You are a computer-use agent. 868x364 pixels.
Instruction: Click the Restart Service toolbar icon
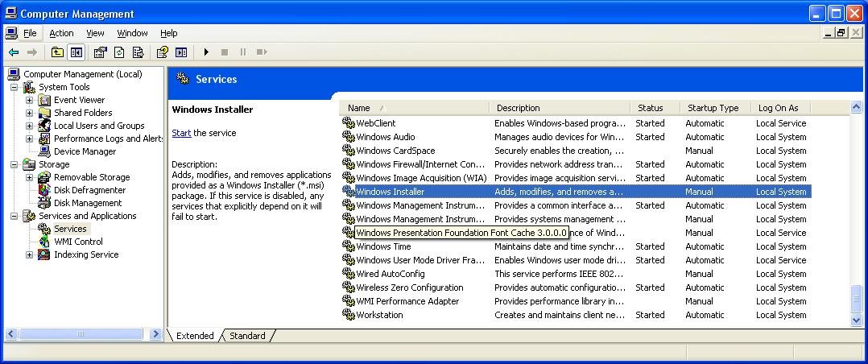pos(261,52)
